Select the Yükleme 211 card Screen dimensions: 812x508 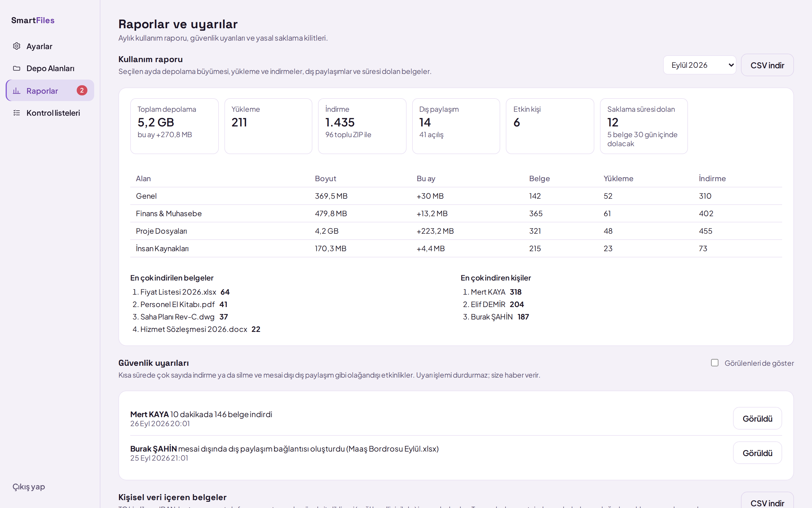pyautogui.click(x=268, y=126)
